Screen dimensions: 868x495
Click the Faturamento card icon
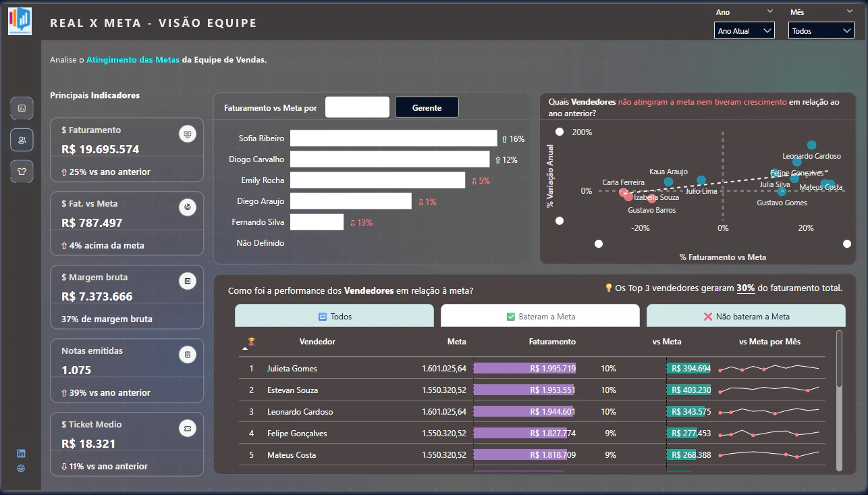point(187,134)
